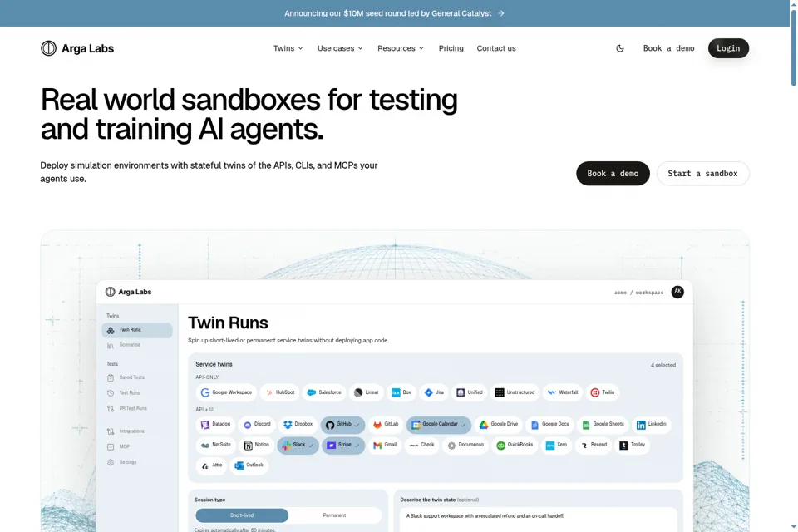Select the GitLab twin chip

click(386, 425)
